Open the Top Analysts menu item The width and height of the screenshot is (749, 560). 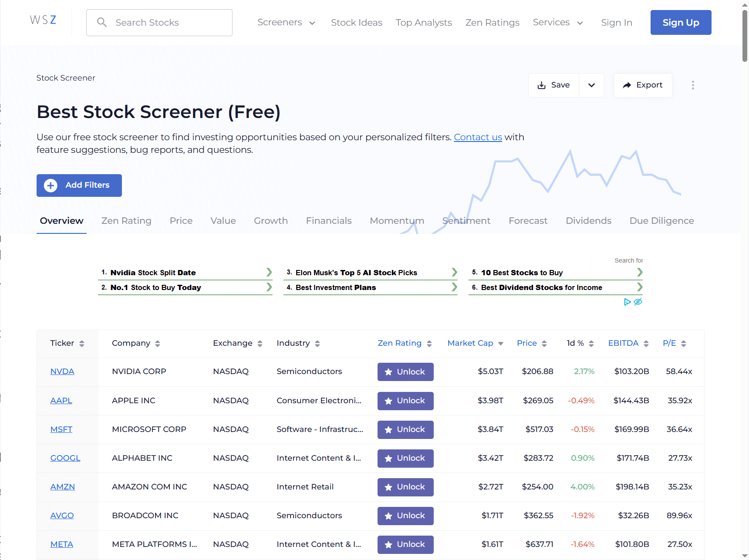click(424, 22)
